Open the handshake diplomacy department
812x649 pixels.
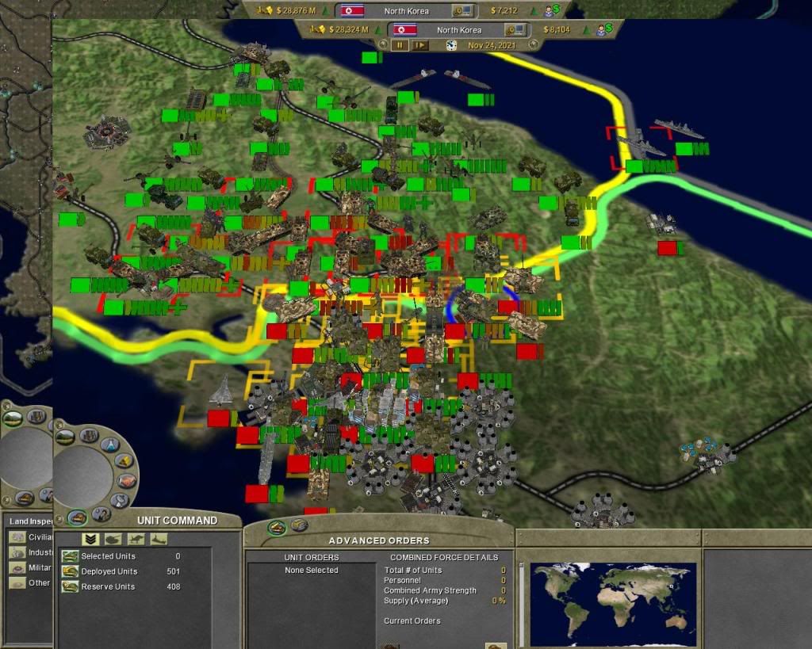click(x=126, y=481)
